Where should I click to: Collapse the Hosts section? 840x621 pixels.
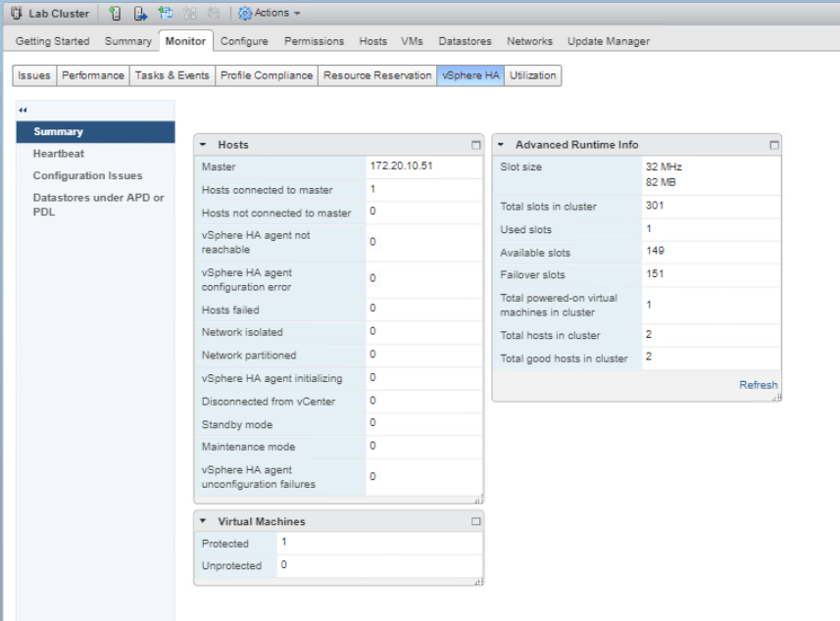[x=203, y=145]
